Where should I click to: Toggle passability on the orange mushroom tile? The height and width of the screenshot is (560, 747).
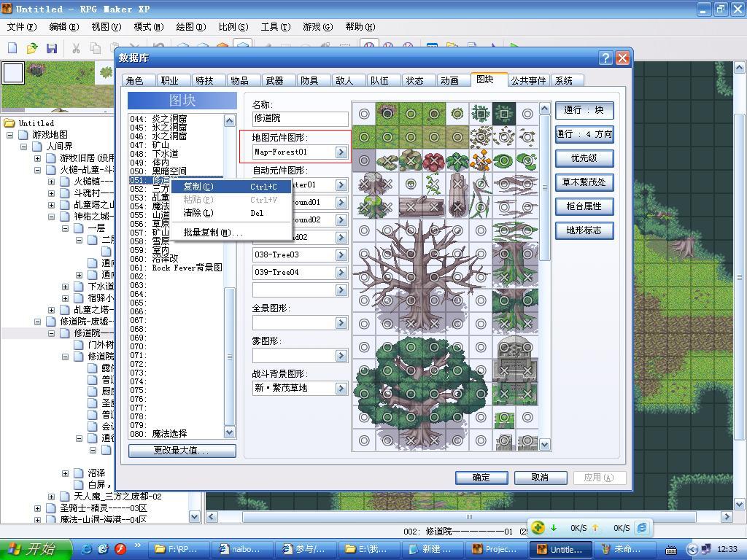(x=481, y=160)
